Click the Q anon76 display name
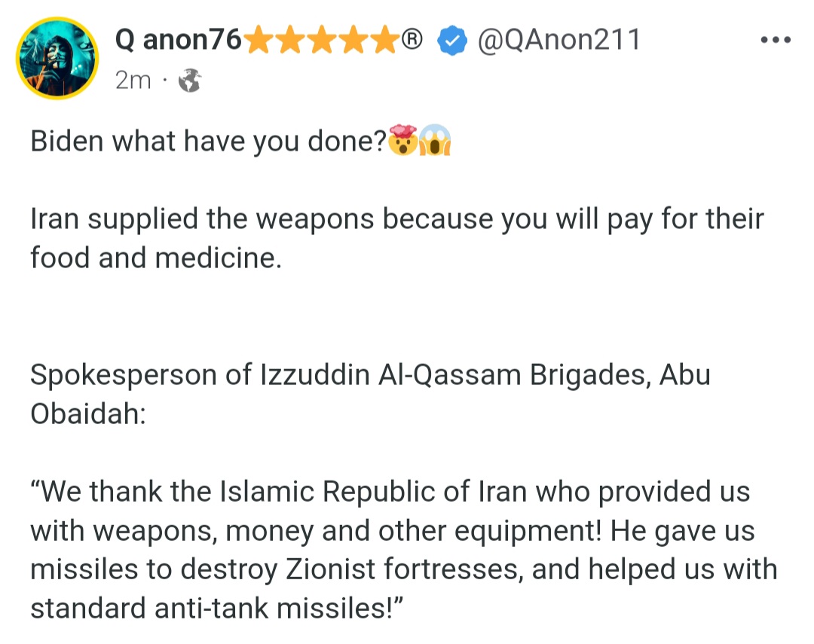 (x=178, y=40)
